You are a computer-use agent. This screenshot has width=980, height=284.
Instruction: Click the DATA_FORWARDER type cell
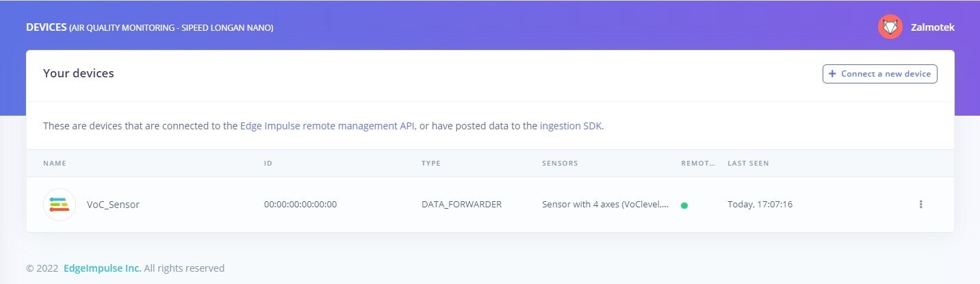coord(461,204)
